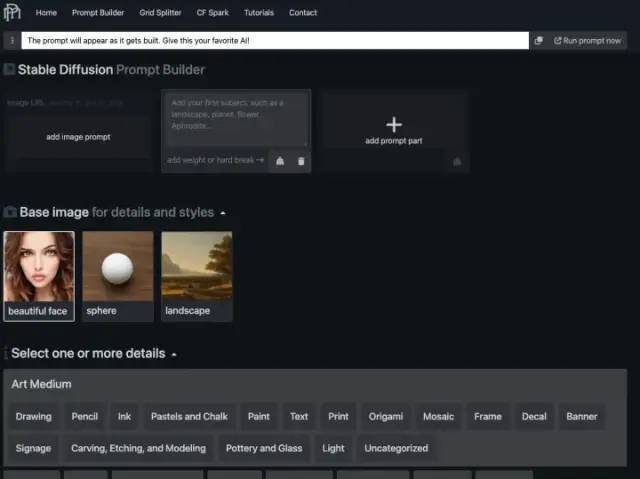Click the add weight or hard break field
Viewport: 640px width, 479px height.
point(216,160)
